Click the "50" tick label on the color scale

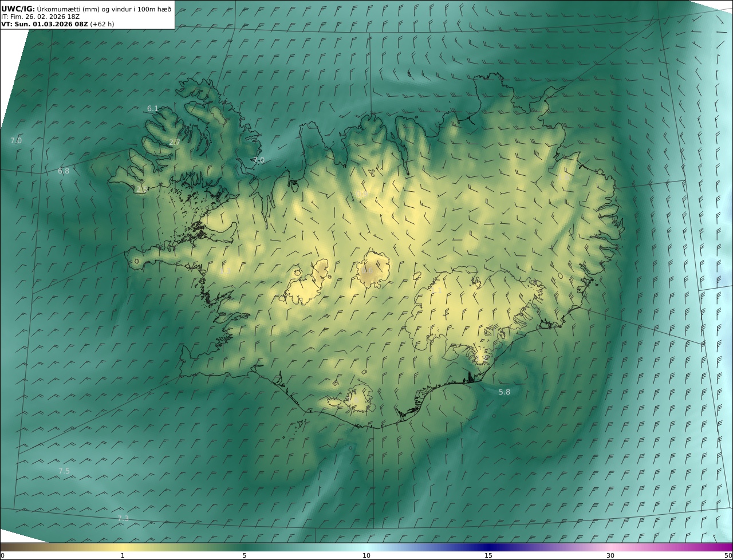728,555
